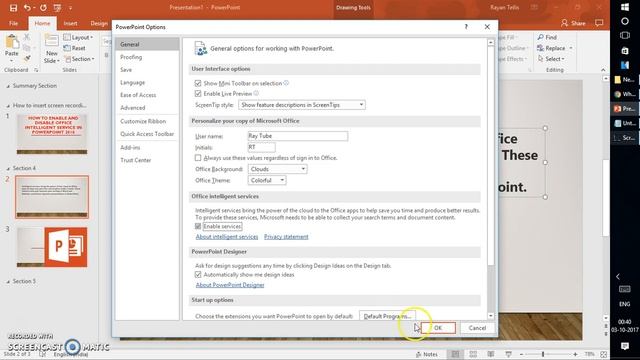Screen dimensions: 640x360
Task: Open the Insert ribbon tab
Action: 70,23
